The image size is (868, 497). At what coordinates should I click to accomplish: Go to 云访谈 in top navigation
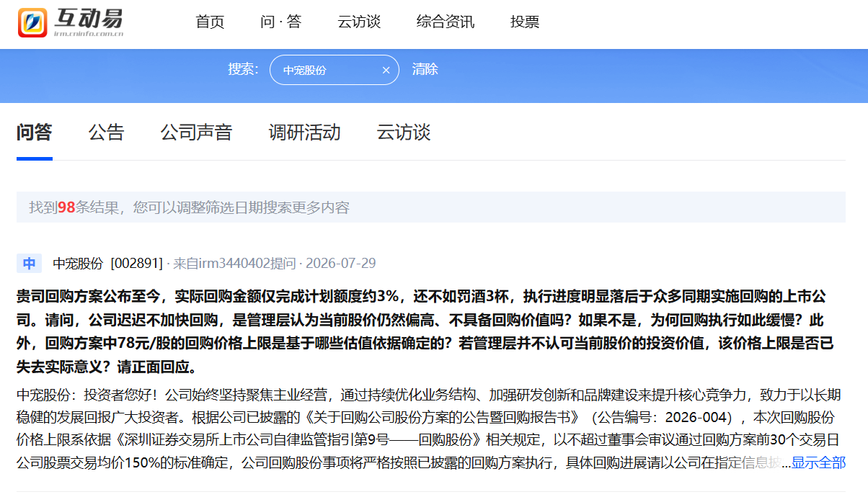[x=358, y=22]
